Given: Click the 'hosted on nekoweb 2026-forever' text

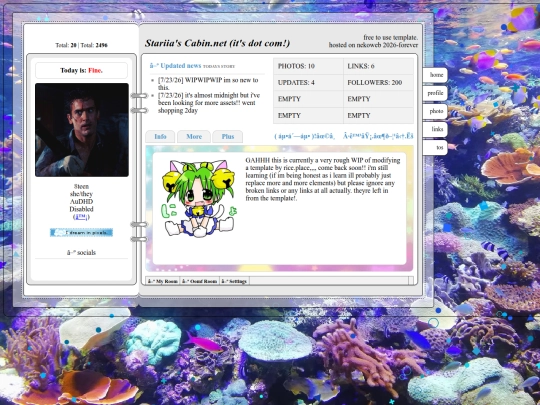Looking at the screenshot, I should 373,45.
